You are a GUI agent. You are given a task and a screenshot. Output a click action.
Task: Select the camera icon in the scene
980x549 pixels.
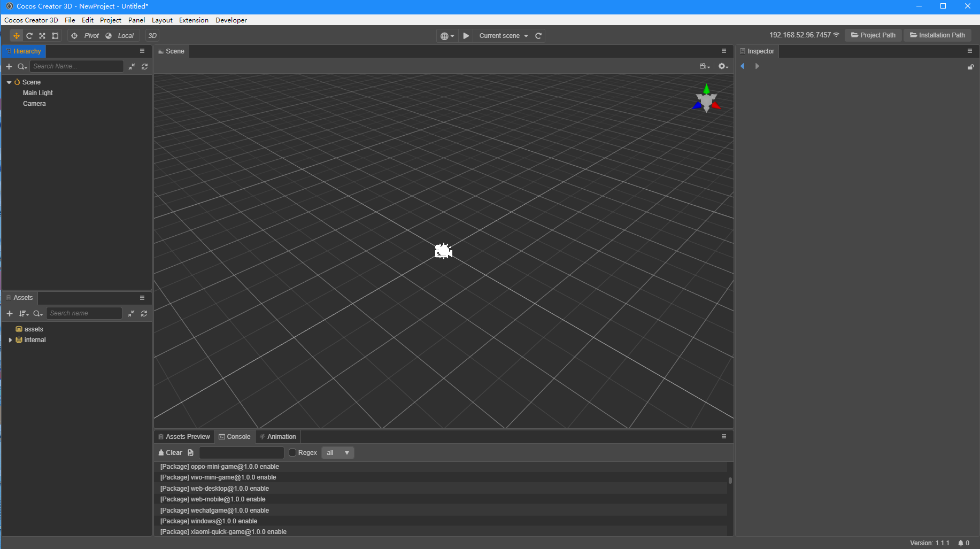[x=444, y=251]
